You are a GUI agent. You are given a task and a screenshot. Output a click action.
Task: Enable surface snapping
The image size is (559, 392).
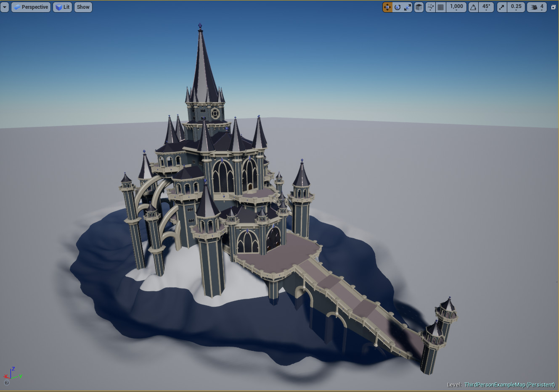coord(430,7)
